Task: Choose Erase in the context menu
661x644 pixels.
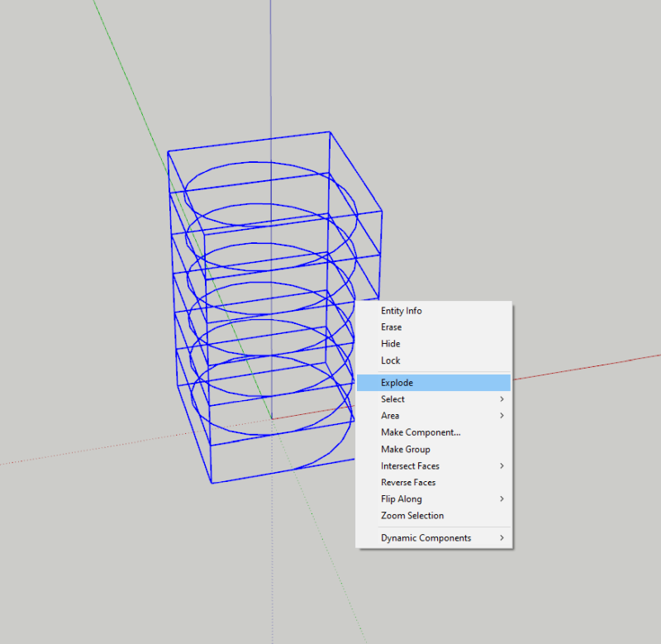Action: (392, 327)
